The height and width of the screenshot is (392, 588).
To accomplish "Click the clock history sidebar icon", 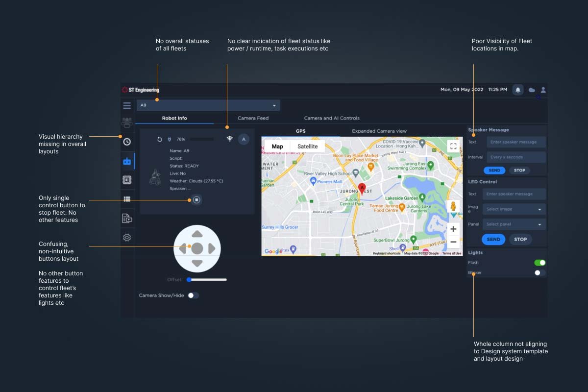I will point(127,142).
